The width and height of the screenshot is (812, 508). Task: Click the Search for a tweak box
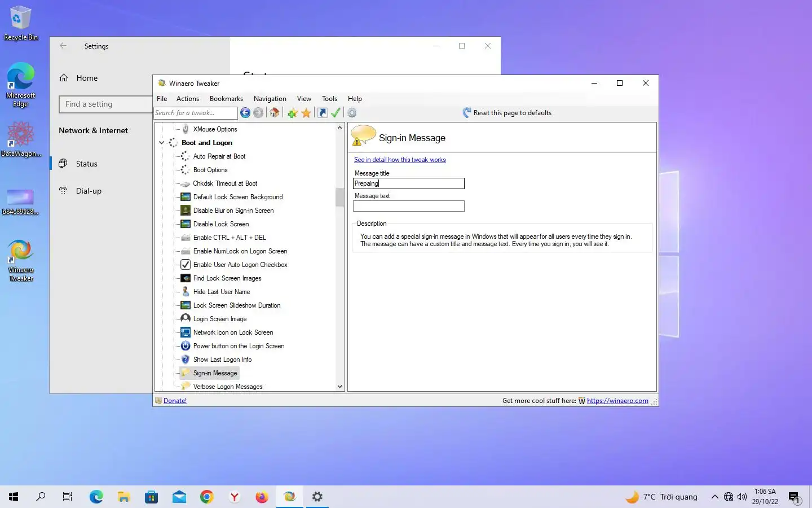coord(196,113)
